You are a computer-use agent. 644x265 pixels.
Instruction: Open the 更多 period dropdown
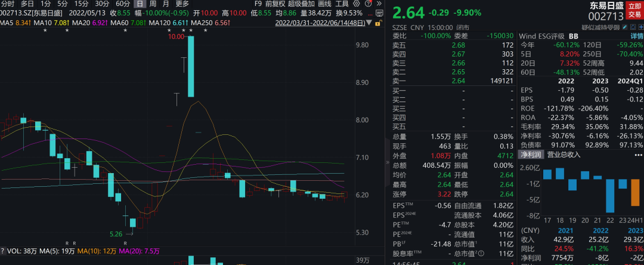point(182,4)
